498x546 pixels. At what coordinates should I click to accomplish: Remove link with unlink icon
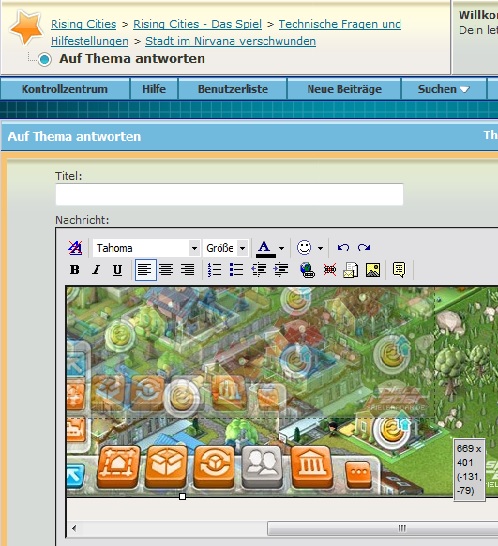coord(329,270)
